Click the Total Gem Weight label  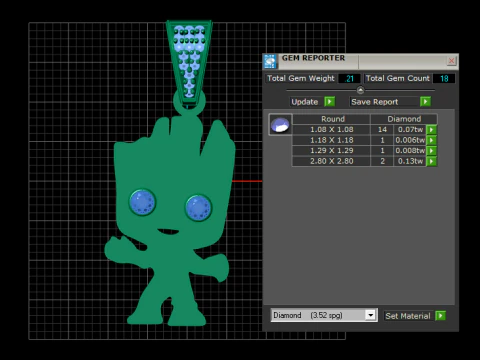coord(301,78)
